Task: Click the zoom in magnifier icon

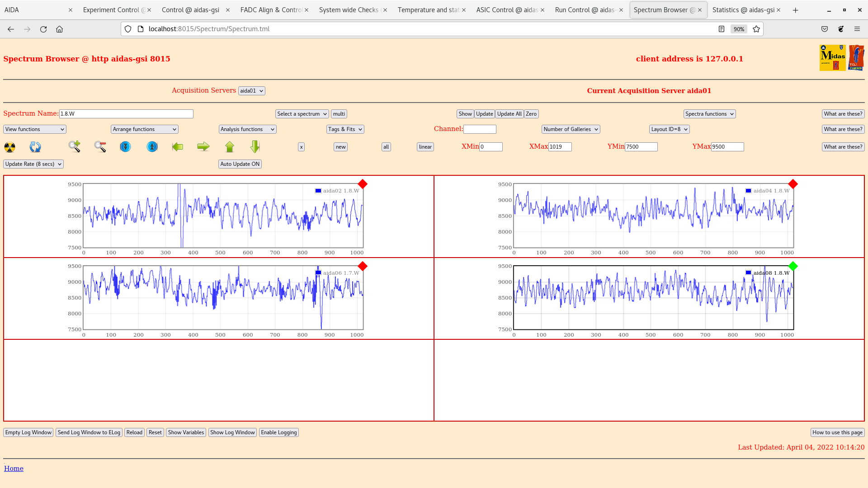Action: [x=74, y=146]
